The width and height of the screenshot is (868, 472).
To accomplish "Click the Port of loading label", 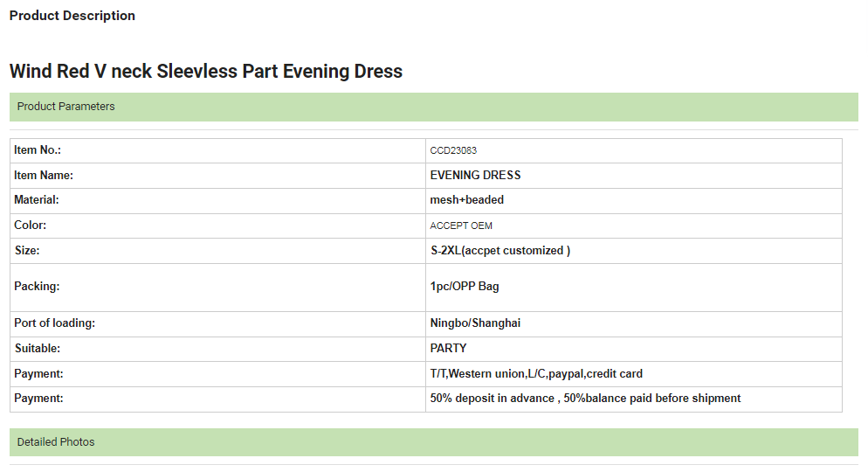I will [x=54, y=323].
